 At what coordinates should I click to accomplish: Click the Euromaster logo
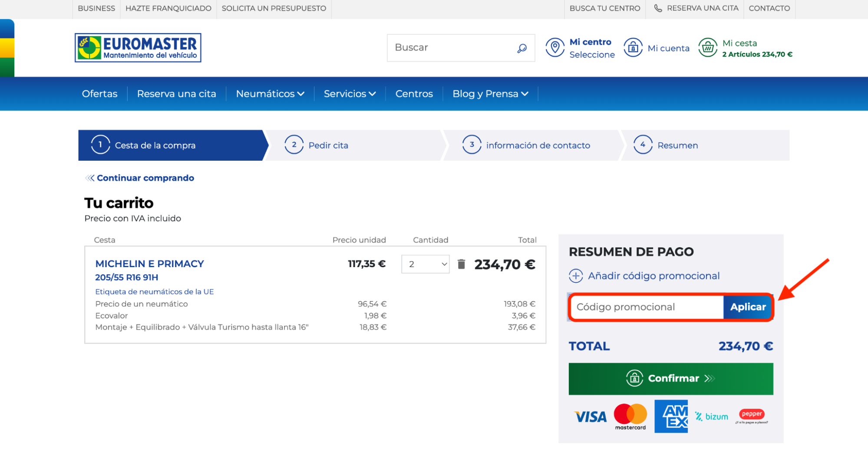click(138, 48)
